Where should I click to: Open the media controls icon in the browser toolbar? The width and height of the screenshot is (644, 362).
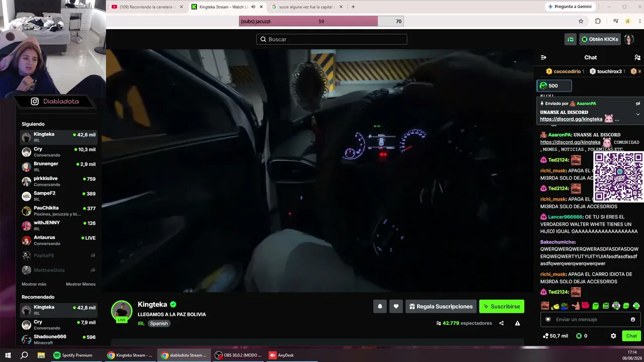point(615,21)
